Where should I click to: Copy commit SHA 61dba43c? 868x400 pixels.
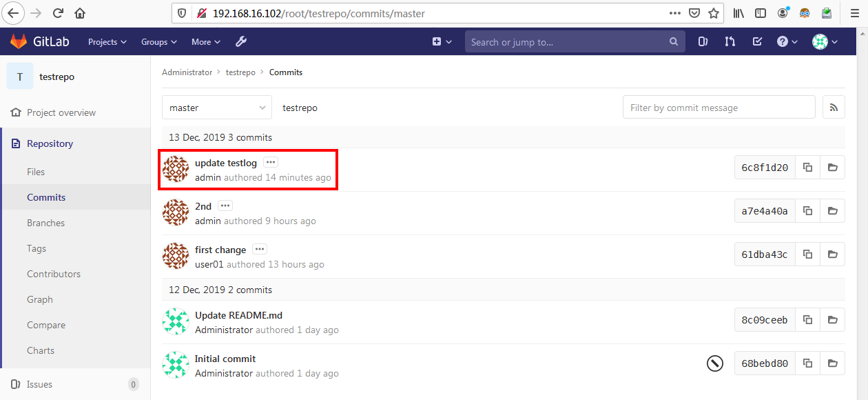[807, 254]
